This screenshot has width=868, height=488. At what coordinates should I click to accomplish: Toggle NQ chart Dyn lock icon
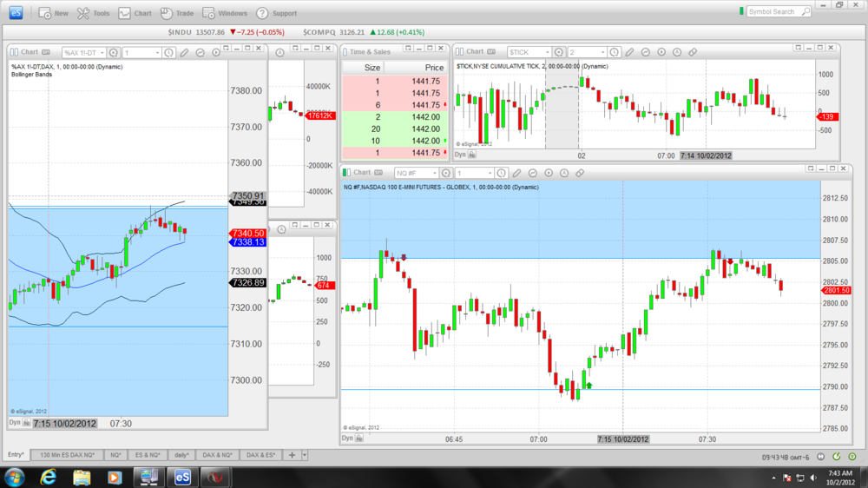point(358,439)
